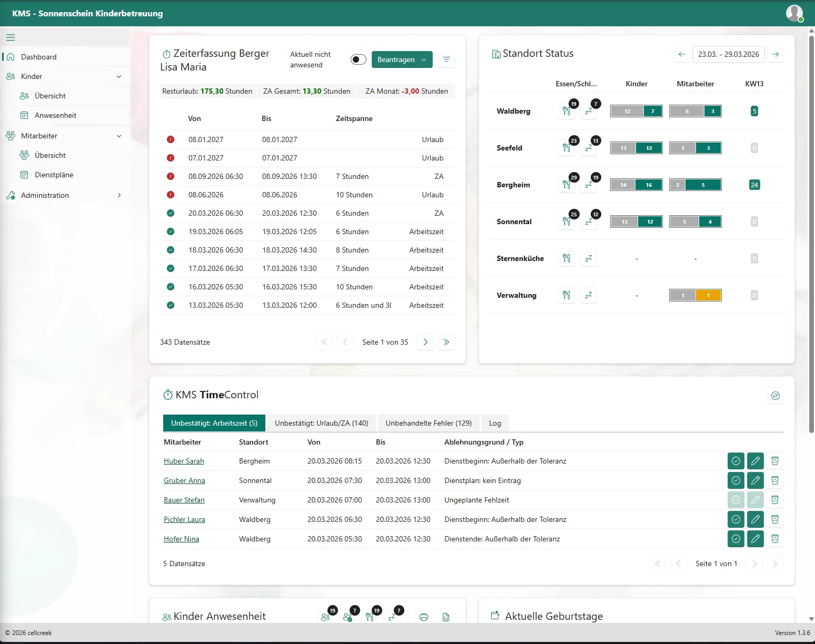Edit Gruber Anna's time record
Screen dimensions: 815x644
[756, 480]
